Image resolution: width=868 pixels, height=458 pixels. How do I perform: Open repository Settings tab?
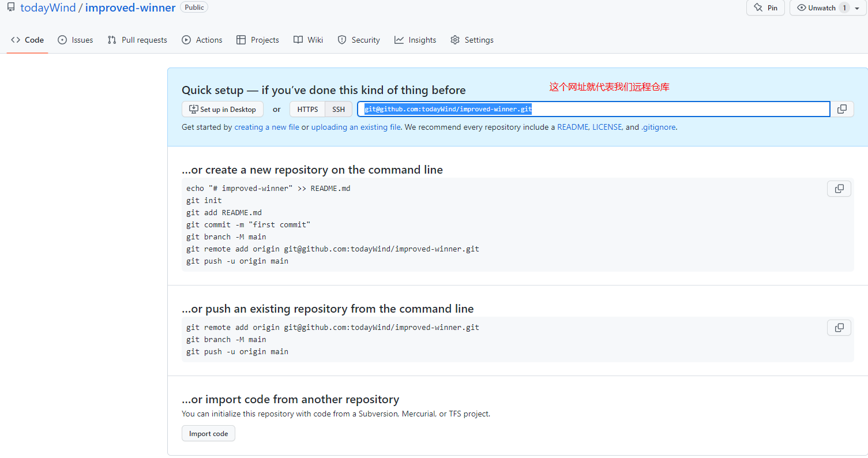pos(472,40)
